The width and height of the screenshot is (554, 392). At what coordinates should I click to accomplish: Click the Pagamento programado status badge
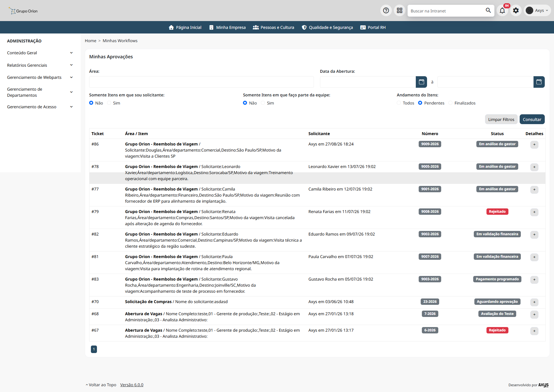pyautogui.click(x=497, y=279)
